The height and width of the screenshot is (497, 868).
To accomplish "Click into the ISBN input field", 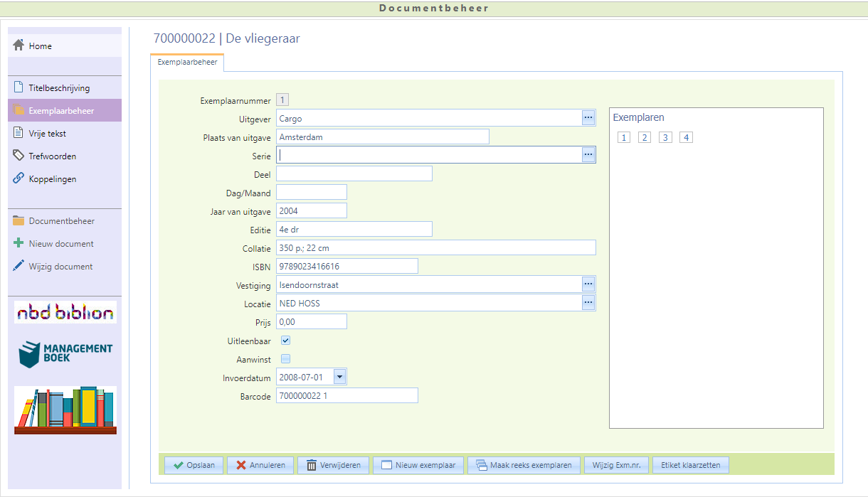I will click(x=346, y=266).
